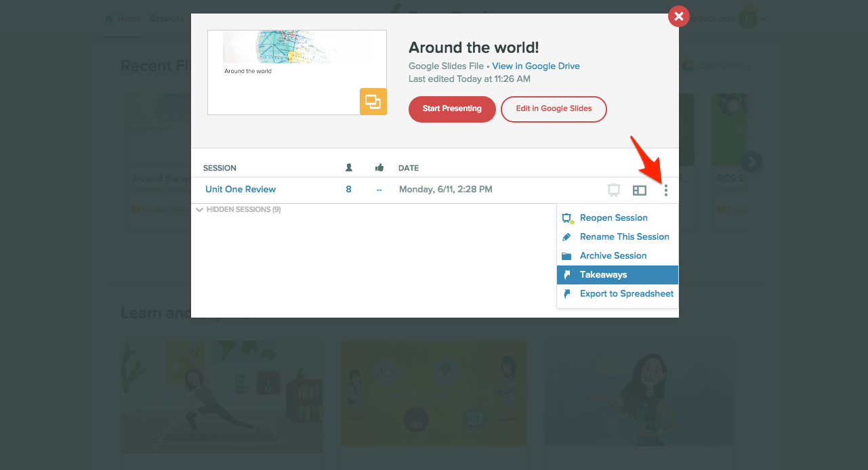
Task: Select Archive Session from menu
Action: [617, 256]
